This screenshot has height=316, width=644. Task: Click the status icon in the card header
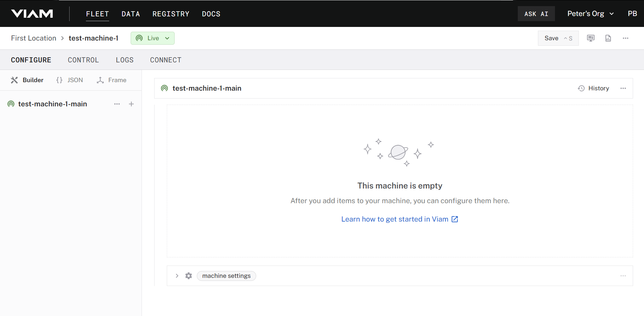(164, 88)
